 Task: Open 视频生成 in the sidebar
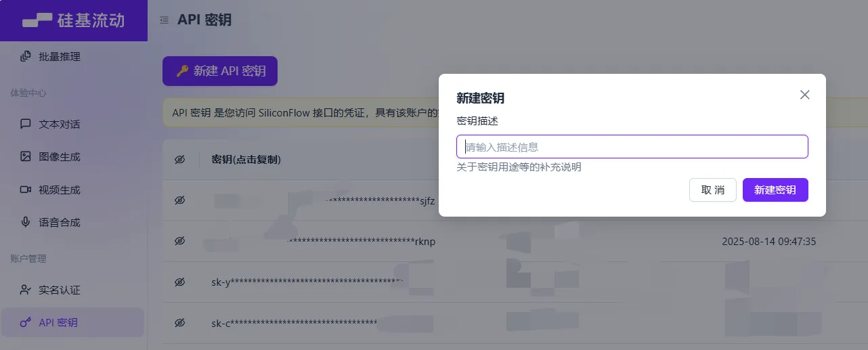tap(60, 190)
